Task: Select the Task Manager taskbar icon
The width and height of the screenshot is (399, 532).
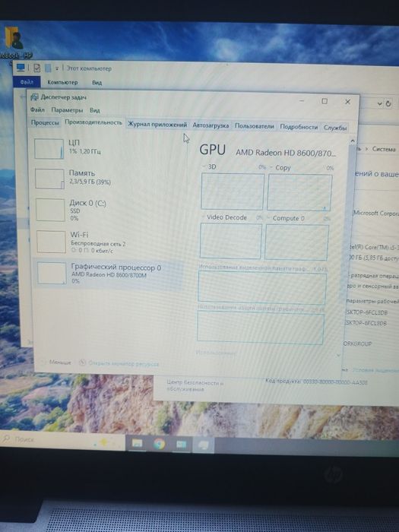Action: coord(203,445)
